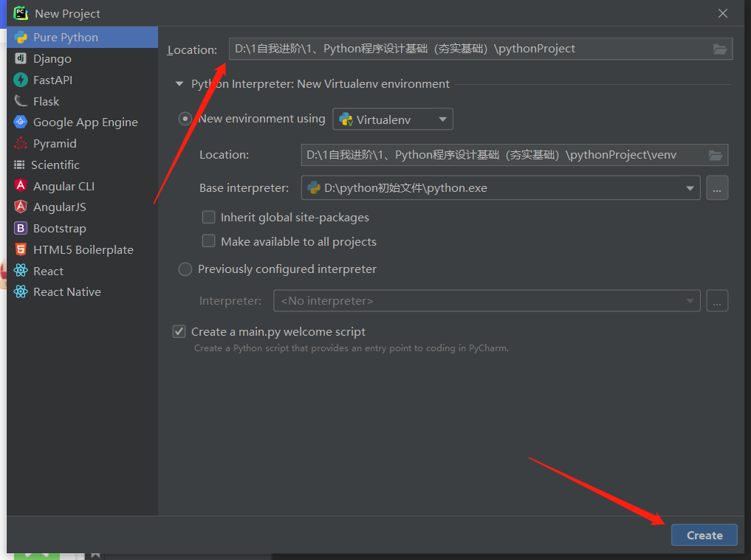
Task: Collapse the Python Interpreter section
Action: (179, 84)
